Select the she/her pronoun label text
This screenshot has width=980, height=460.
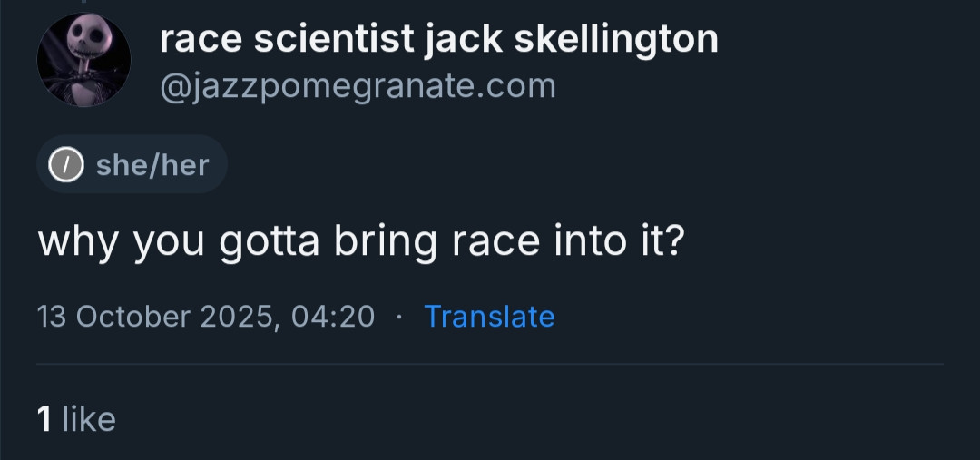tap(152, 165)
